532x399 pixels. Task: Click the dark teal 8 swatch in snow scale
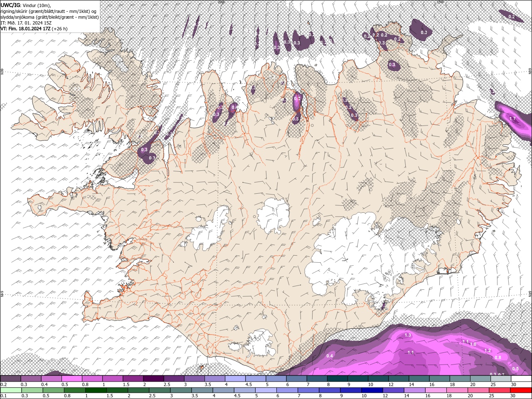click(337, 378)
